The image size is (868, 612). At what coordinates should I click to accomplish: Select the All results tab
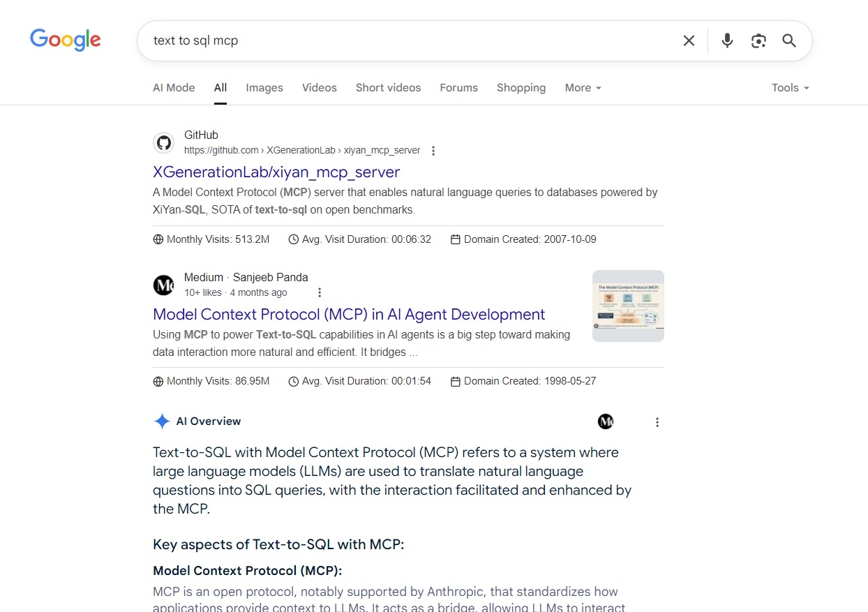[220, 88]
